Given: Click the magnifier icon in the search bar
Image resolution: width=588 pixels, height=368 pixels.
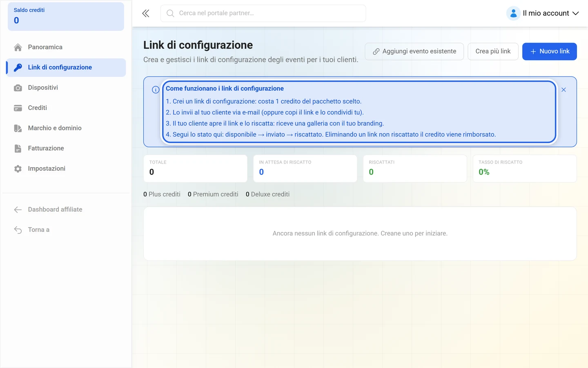Looking at the screenshot, I should (x=170, y=13).
